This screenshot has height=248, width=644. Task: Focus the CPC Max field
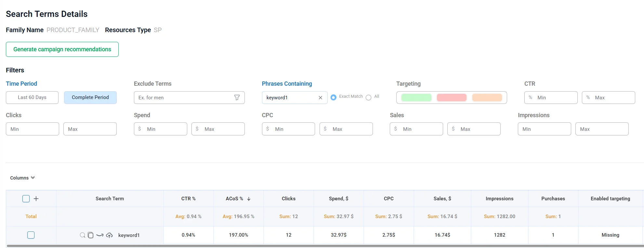pyautogui.click(x=346, y=129)
